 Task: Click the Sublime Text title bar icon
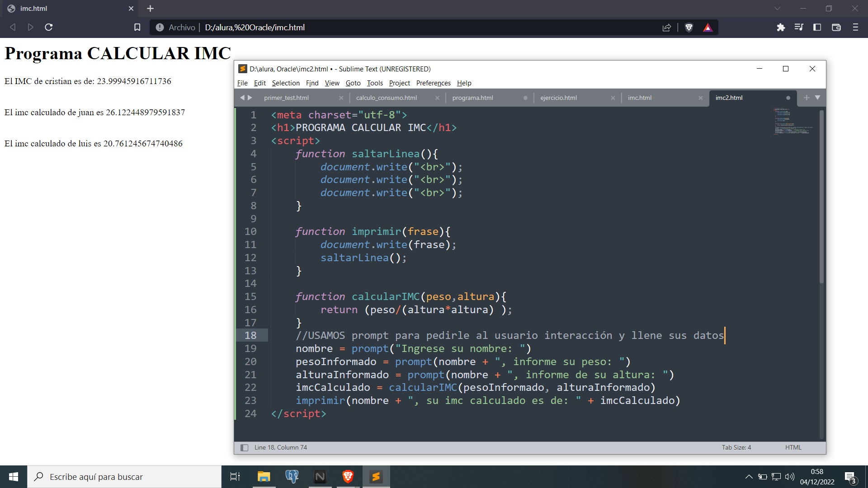(x=243, y=69)
